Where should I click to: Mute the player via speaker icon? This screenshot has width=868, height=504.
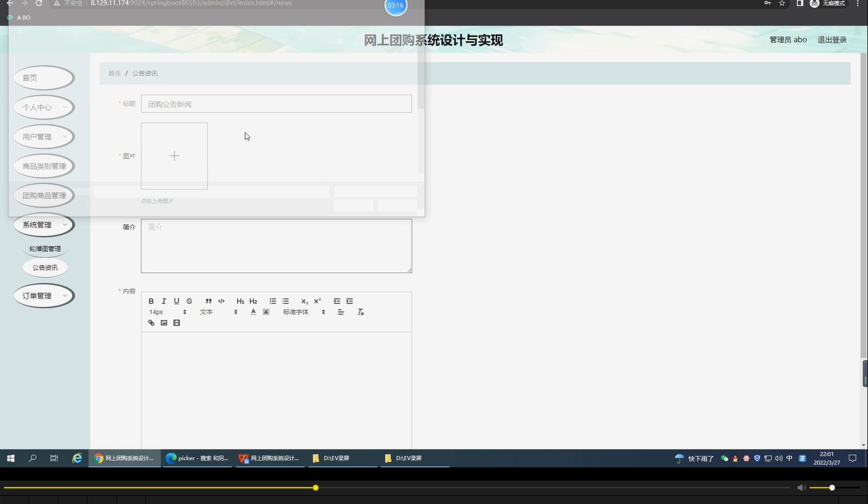pos(801,487)
